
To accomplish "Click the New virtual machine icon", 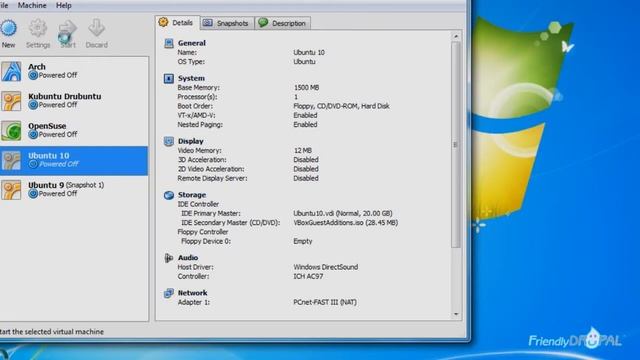I will 8,28.
